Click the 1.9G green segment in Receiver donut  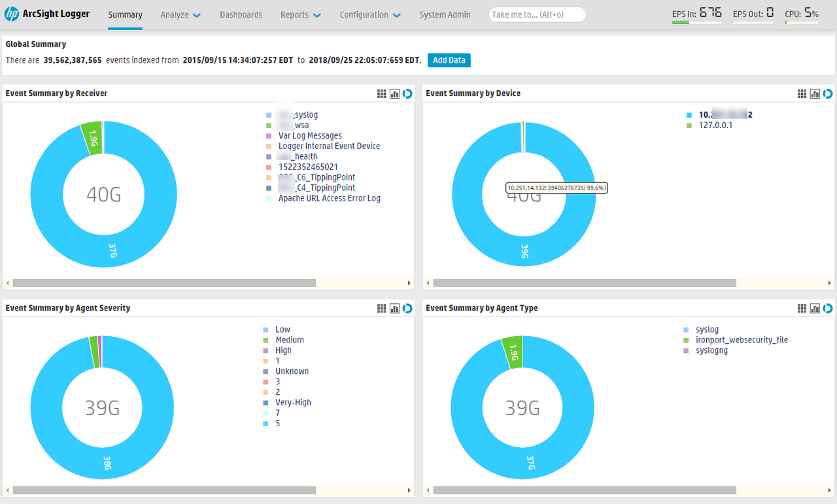[x=92, y=138]
